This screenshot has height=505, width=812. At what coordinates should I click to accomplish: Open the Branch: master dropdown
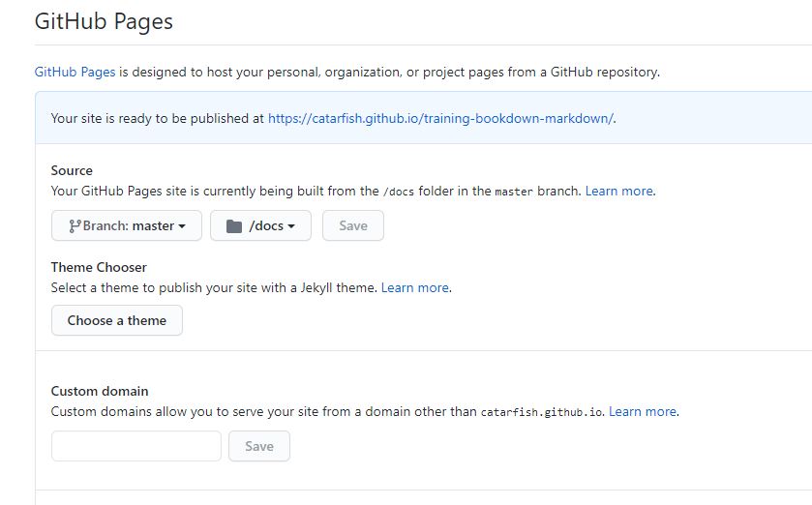(x=126, y=225)
